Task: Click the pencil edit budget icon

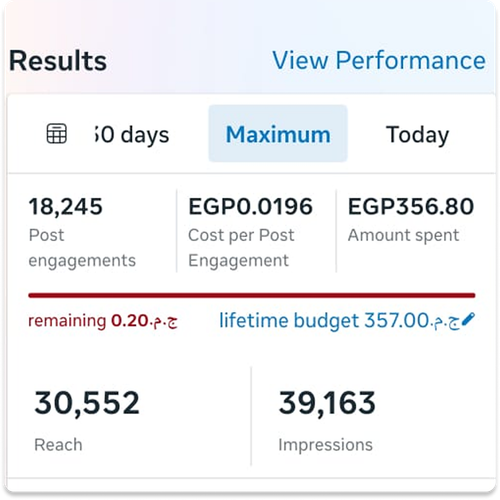Action: pyautogui.click(x=468, y=319)
